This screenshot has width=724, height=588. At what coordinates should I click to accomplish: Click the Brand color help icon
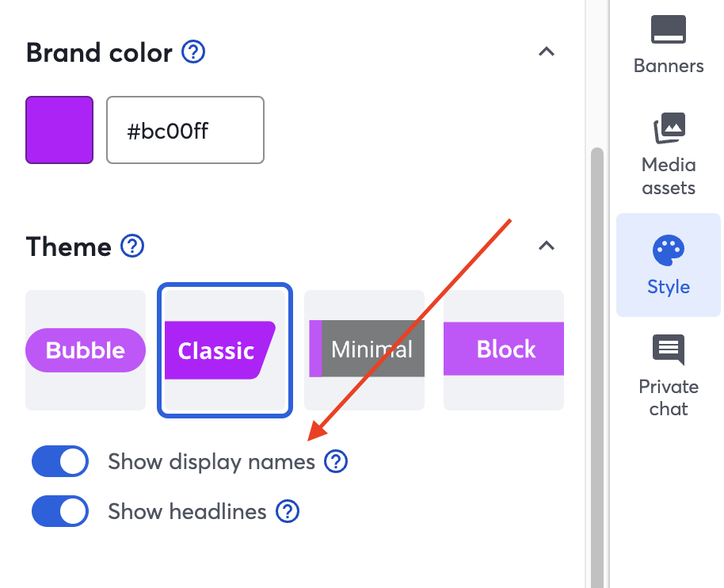click(193, 53)
